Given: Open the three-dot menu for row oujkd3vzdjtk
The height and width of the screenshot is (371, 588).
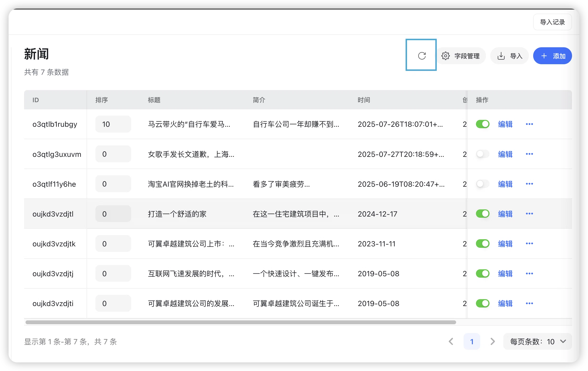Looking at the screenshot, I should pos(529,243).
